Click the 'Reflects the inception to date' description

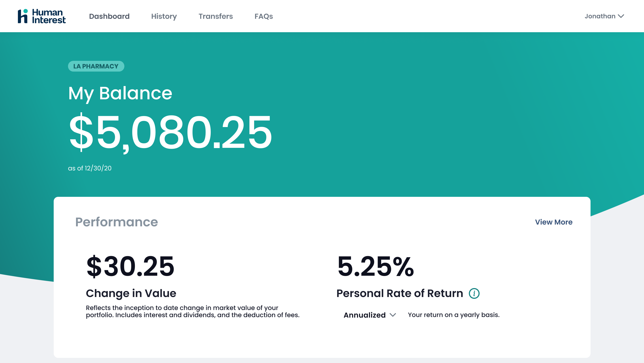tap(193, 311)
